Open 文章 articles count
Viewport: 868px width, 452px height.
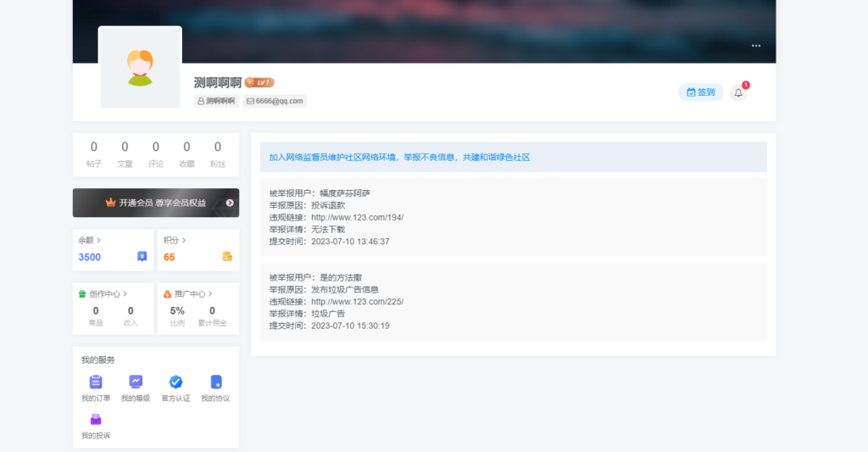pyautogui.click(x=125, y=154)
